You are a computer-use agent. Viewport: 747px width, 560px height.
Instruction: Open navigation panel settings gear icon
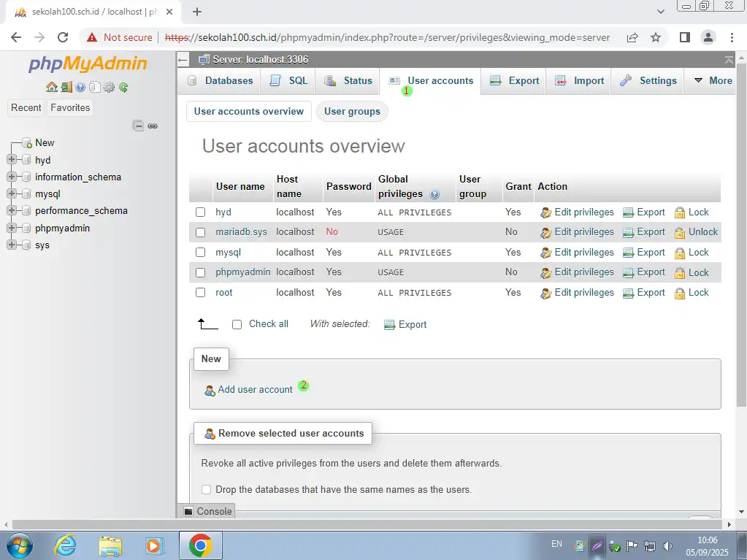click(x=109, y=87)
